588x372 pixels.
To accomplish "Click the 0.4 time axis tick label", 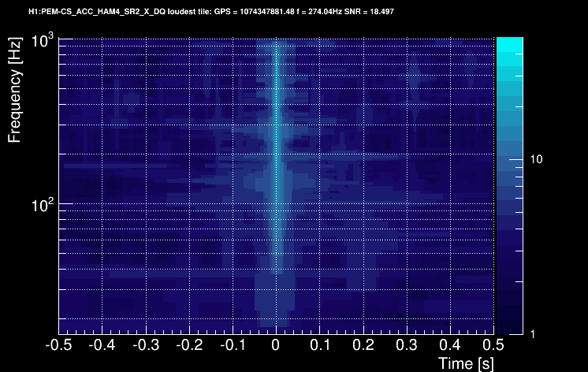I will (x=450, y=344).
